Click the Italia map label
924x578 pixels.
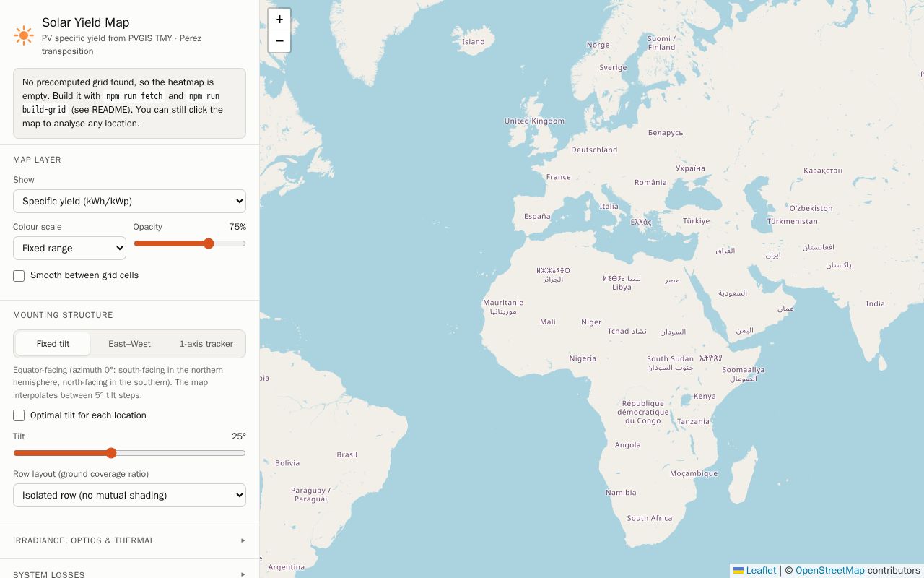coord(609,207)
